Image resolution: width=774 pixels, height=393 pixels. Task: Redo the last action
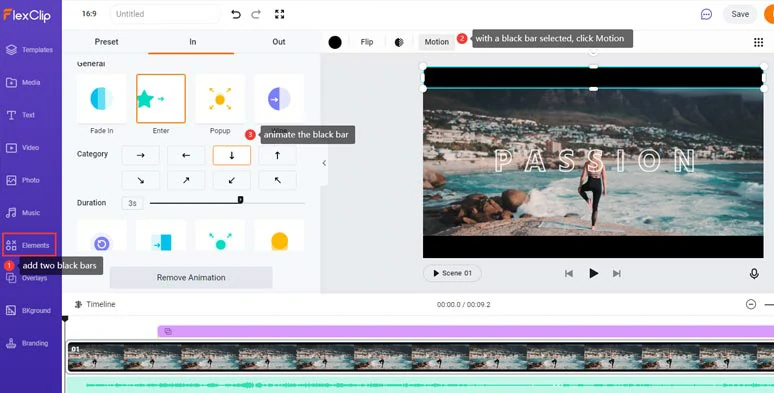(256, 14)
